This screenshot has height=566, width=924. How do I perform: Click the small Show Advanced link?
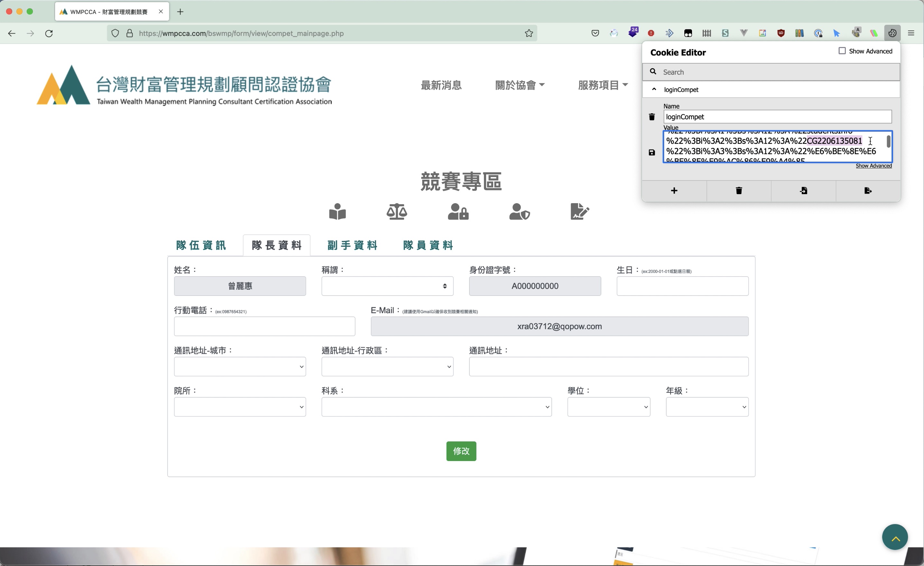(874, 166)
